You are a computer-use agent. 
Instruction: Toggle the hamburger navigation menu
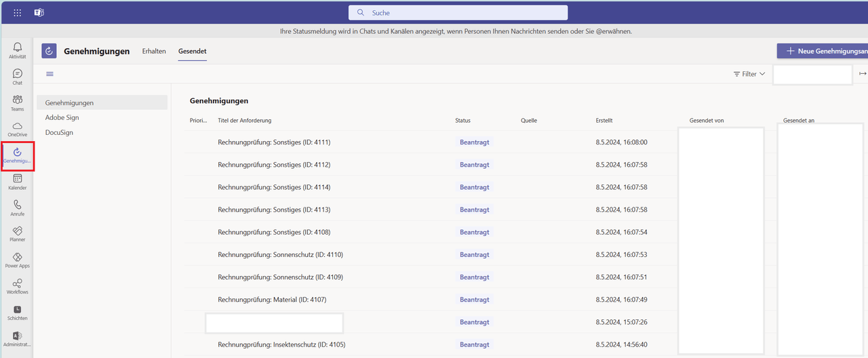50,74
